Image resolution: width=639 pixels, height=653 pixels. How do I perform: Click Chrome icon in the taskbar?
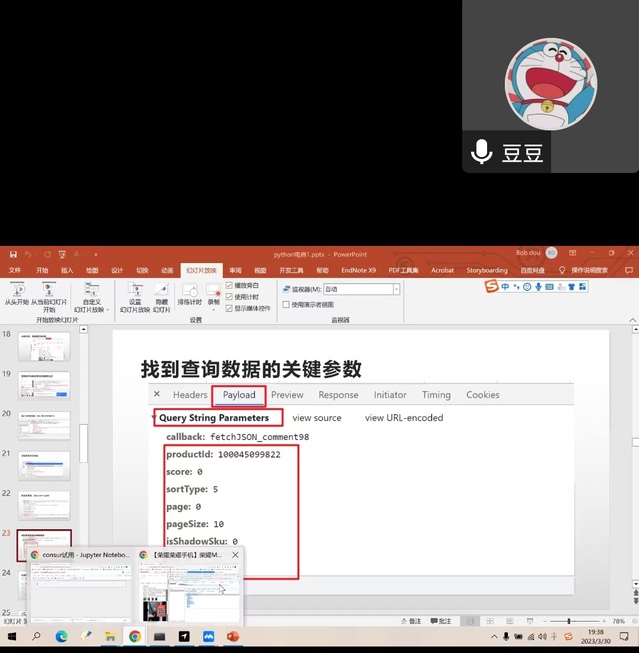click(134, 636)
